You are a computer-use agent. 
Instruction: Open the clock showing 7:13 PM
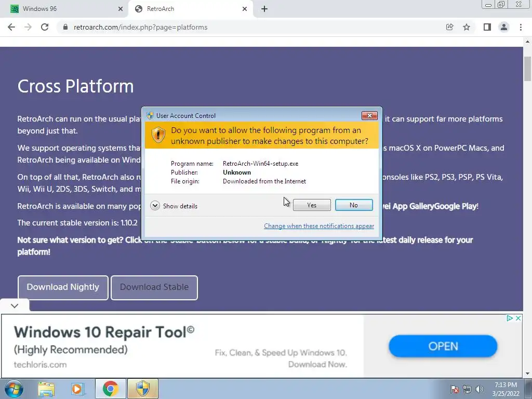(506, 389)
